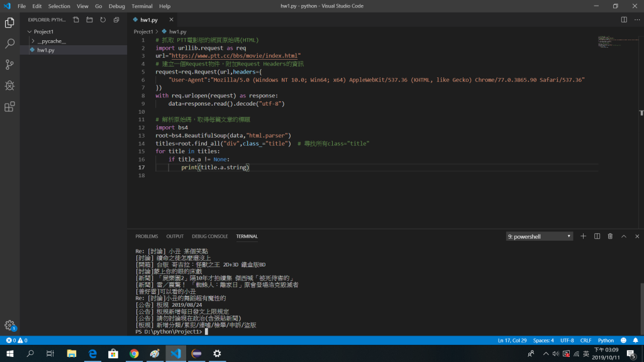Viewport: 644px width, 362px height.
Task: Create a new folder in Explorer
Action: [89, 19]
